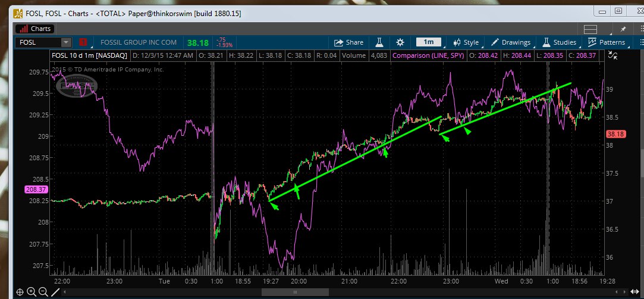Screen dimensions: 644x299
Task: Open the flask tools icon next to Share
Action: pos(379,42)
